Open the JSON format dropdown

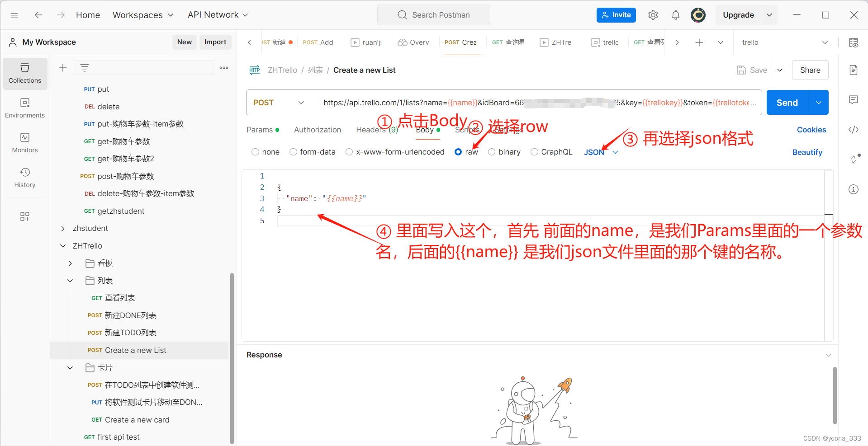click(x=601, y=152)
